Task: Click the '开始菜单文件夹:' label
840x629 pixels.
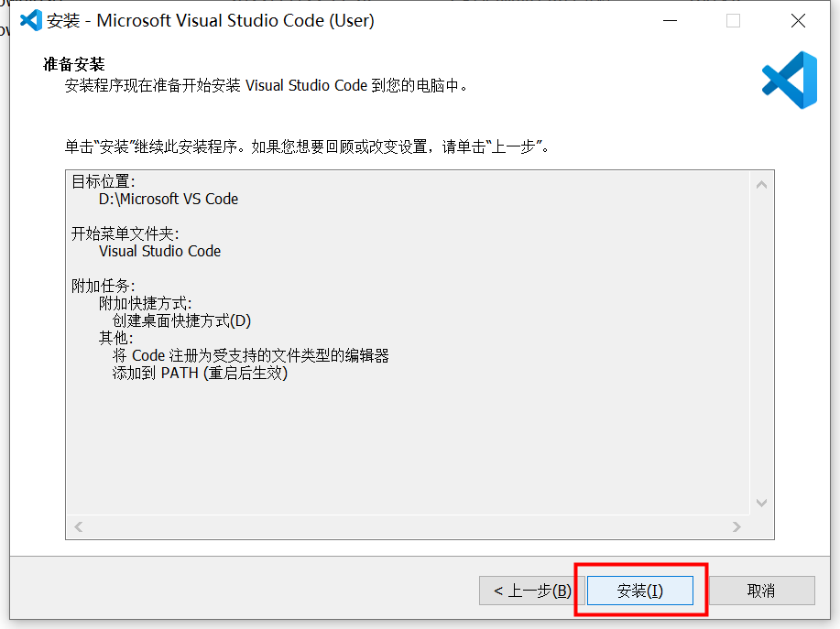Action: click(x=125, y=233)
